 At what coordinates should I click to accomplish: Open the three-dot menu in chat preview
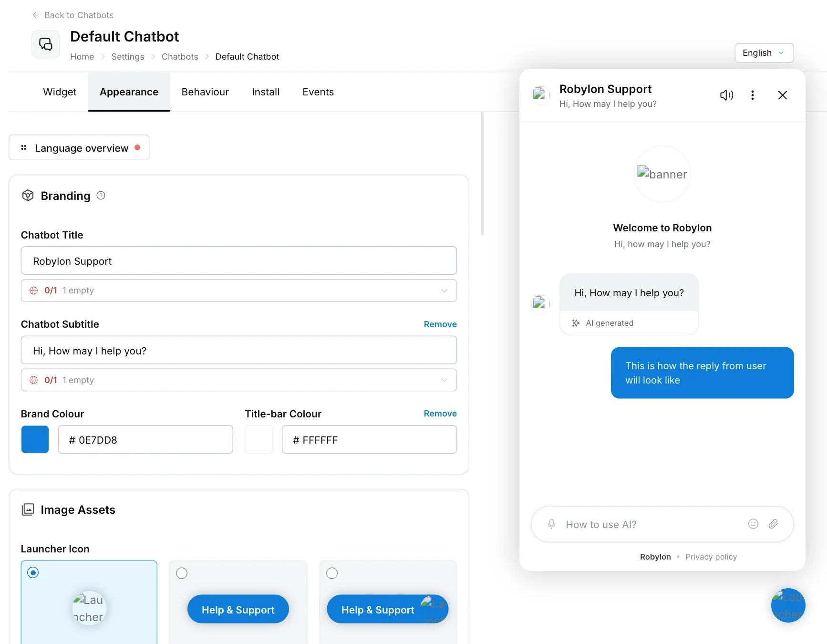click(x=753, y=95)
